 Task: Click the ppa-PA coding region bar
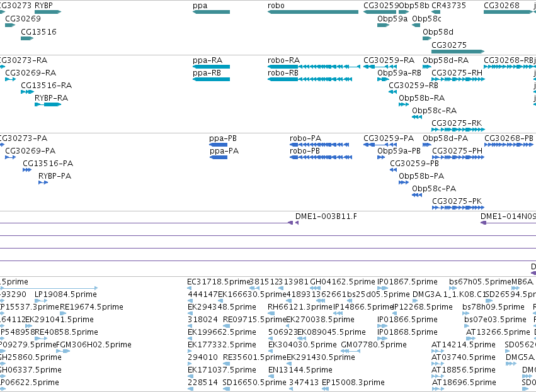[x=219, y=157]
